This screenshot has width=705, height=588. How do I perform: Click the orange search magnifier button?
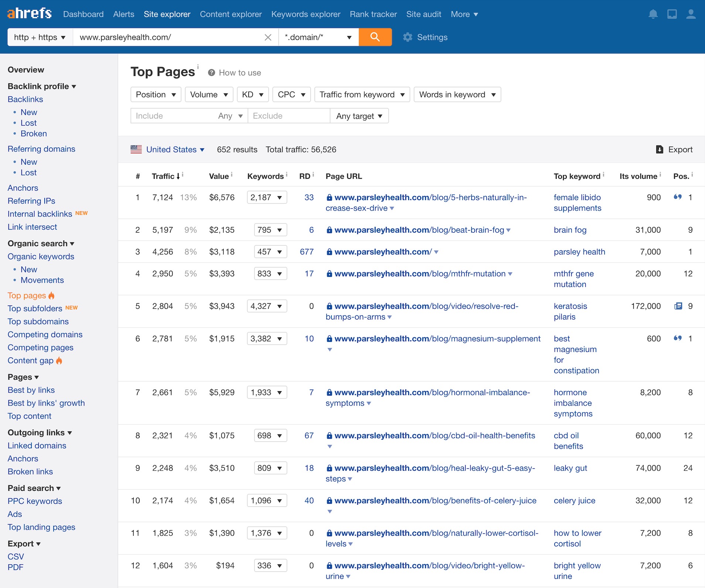[x=375, y=37]
